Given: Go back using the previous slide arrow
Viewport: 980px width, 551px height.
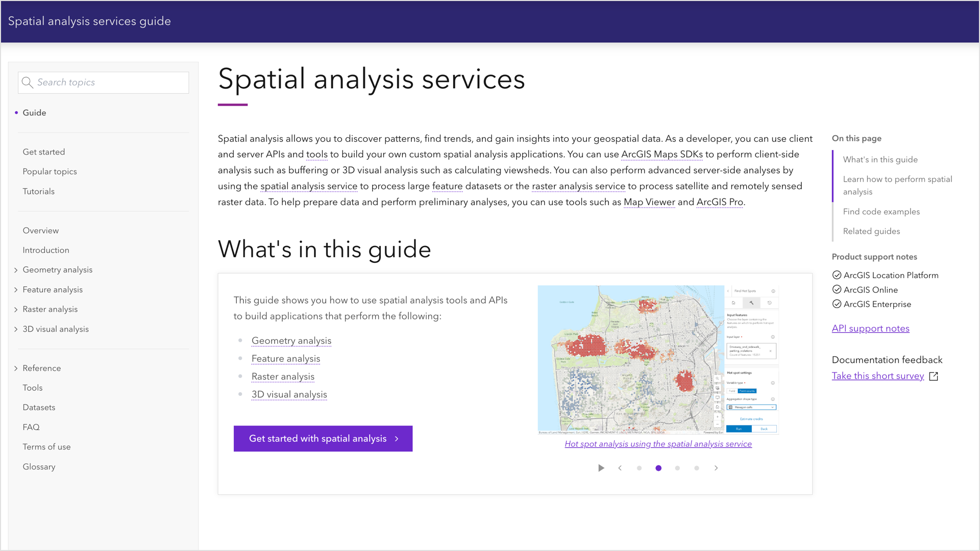Looking at the screenshot, I should click(x=620, y=468).
